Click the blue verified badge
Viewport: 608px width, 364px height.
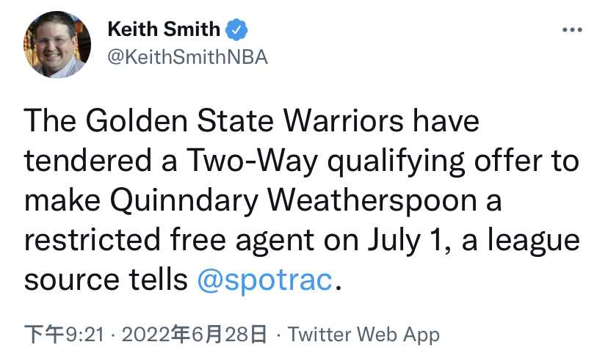(x=236, y=29)
